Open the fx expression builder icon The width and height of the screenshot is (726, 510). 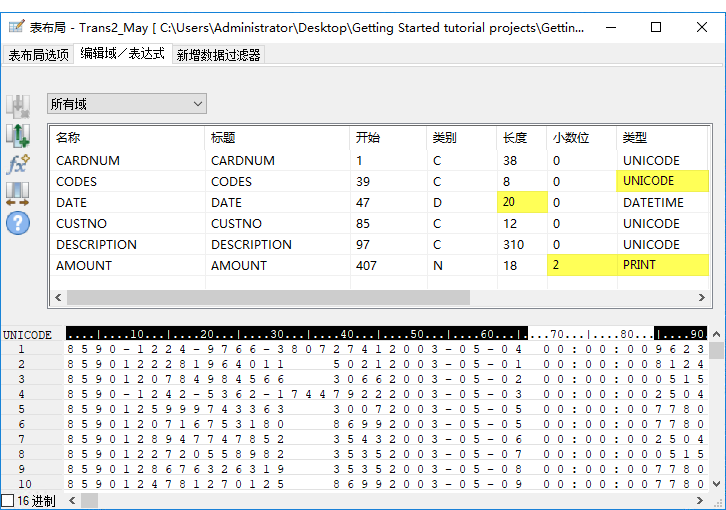(18, 164)
